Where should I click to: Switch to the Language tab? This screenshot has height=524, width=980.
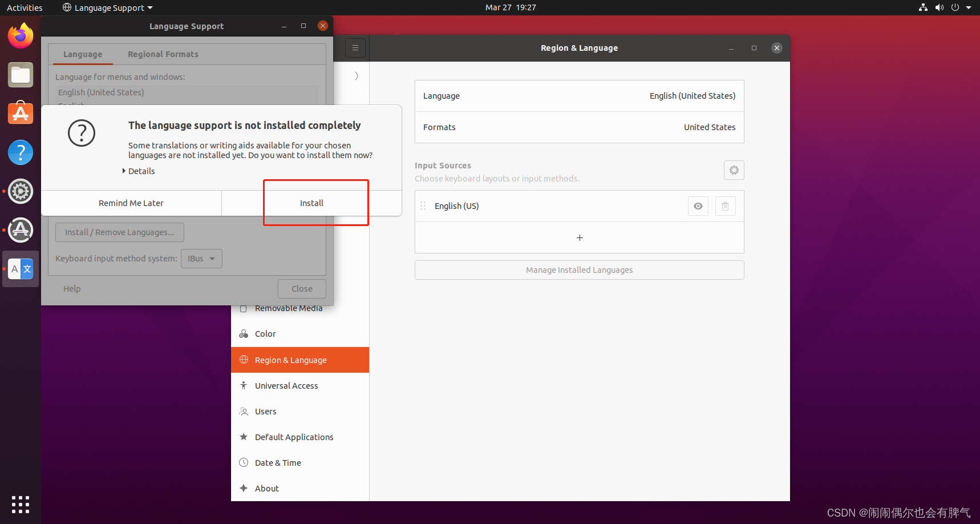click(x=83, y=54)
